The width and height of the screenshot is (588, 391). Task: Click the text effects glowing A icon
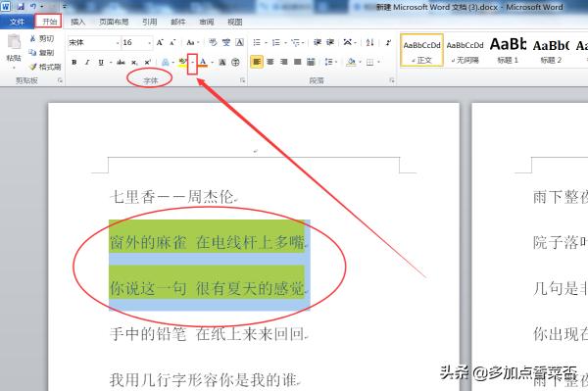(x=165, y=62)
